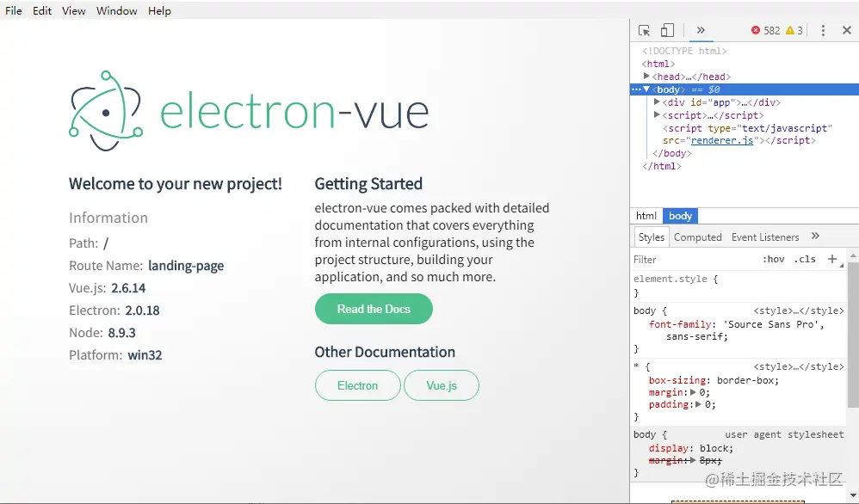Toggle the :hov element state panel
This screenshot has height=504, width=859.
(773, 260)
